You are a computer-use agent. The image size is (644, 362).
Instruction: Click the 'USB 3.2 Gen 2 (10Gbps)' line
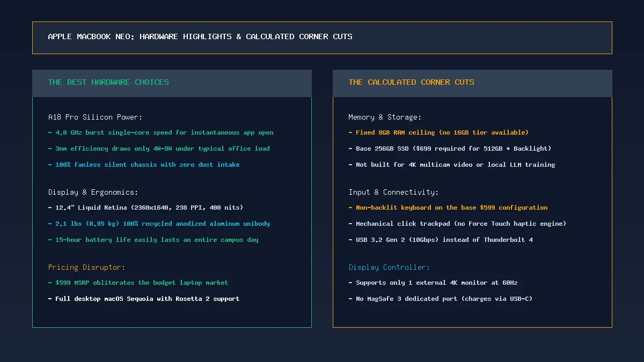coord(441,240)
